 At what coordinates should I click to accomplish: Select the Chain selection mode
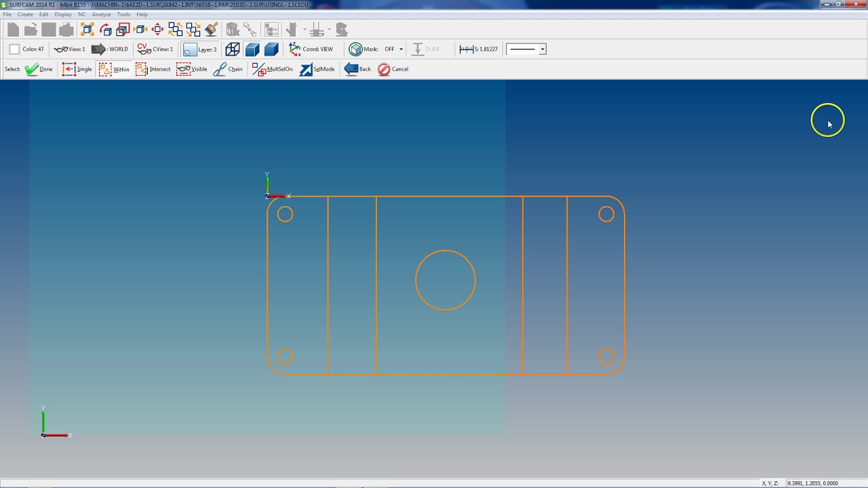click(228, 69)
